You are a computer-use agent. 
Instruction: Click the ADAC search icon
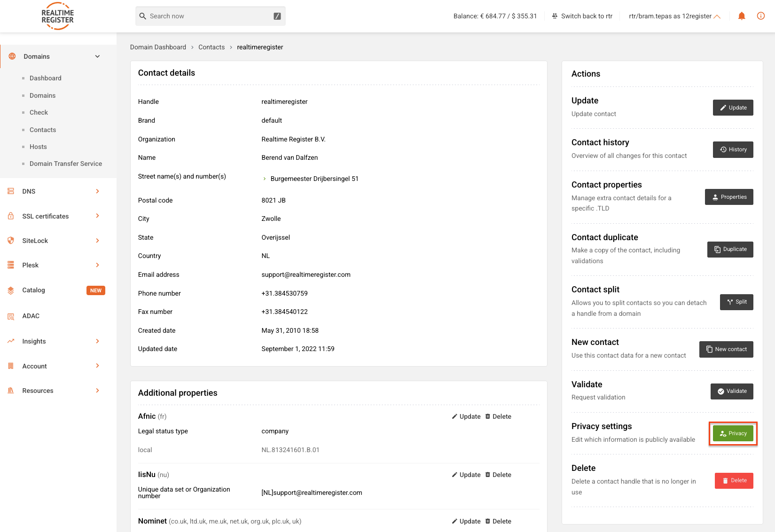click(x=11, y=316)
